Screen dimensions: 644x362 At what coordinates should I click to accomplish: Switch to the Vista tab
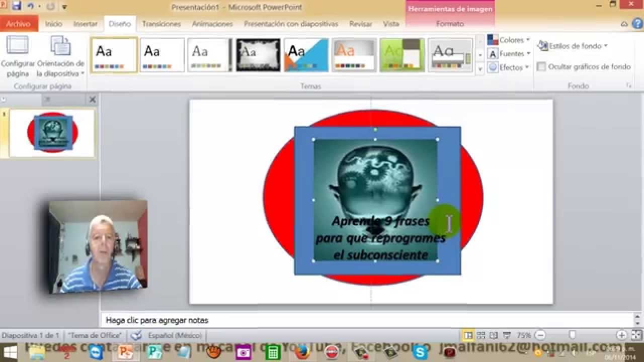point(391,24)
